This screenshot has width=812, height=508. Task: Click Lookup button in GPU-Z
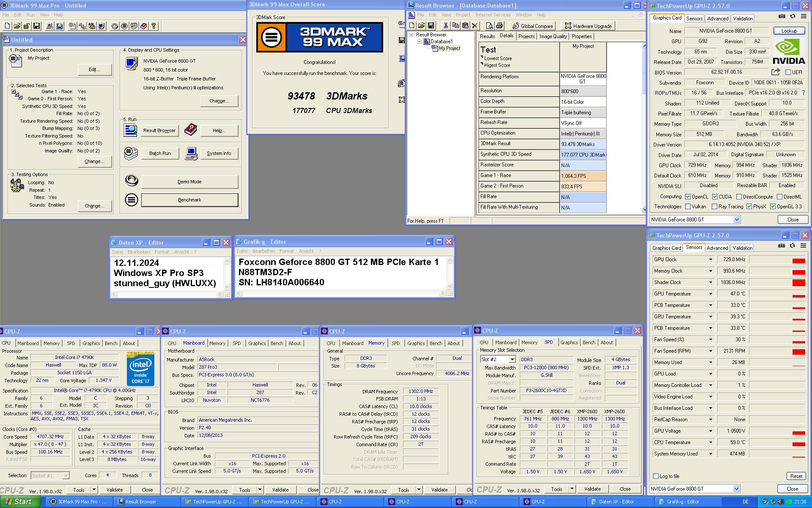coord(789,30)
